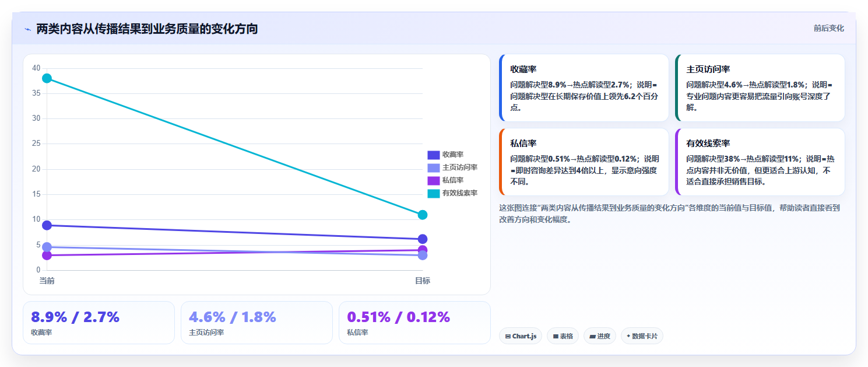Click the 收藏率 info card title

point(523,69)
